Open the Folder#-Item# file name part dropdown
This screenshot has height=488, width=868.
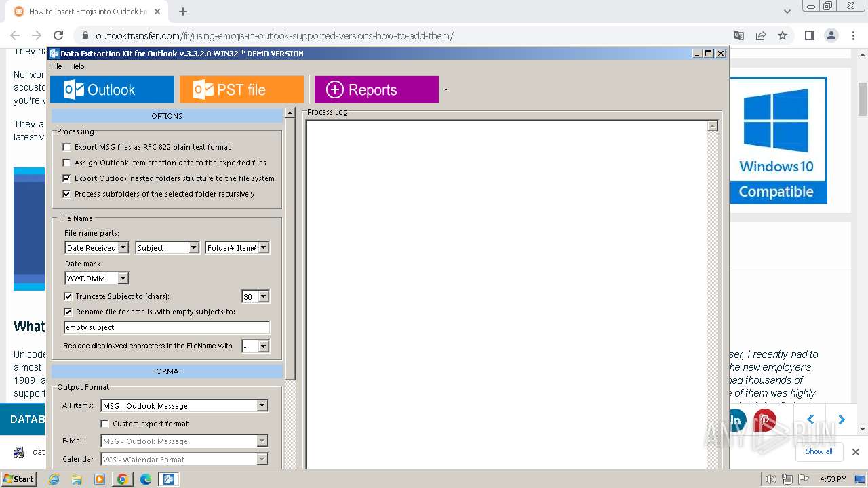pyautogui.click(x=264, y=248)
